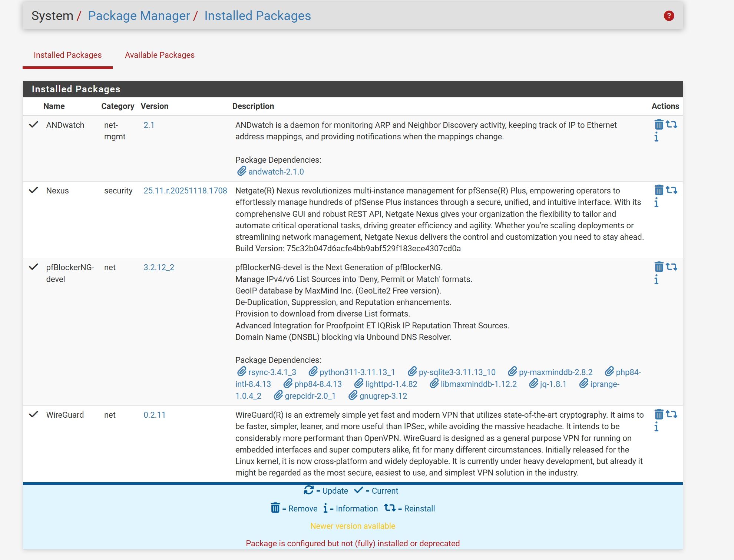Viewport: 734px width, 560px height.
Task: Select the Installed Packages tab
Action: pos(67,55)
